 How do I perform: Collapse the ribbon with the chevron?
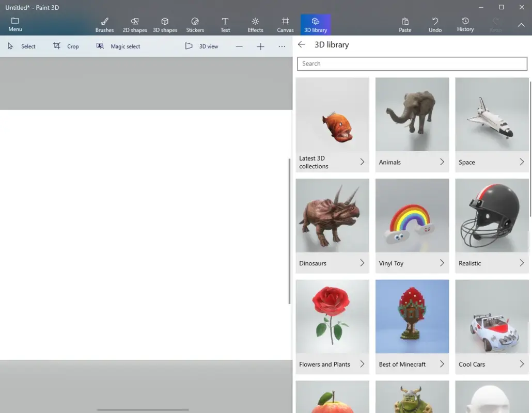[x=521, y=24]
